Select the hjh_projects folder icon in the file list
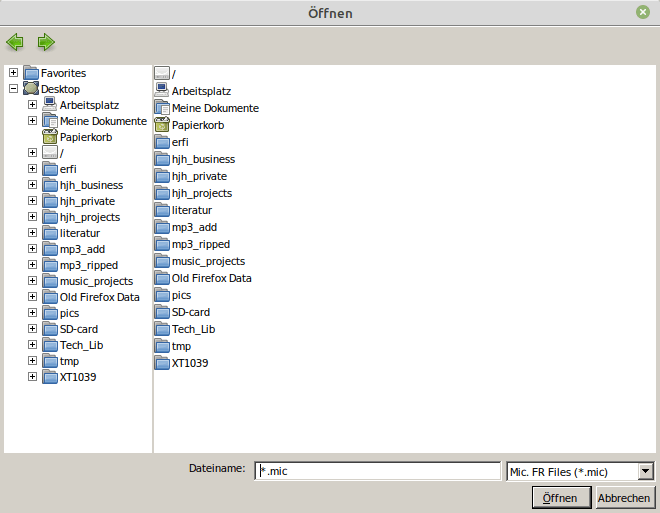The image size is (660, 513). [x=162, y=193]
